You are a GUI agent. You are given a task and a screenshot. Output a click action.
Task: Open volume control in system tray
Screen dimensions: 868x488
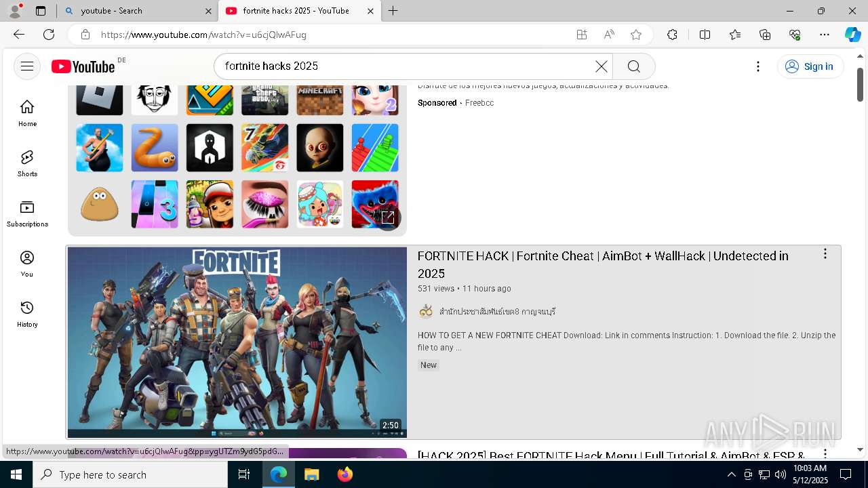(x=781, y=474)
